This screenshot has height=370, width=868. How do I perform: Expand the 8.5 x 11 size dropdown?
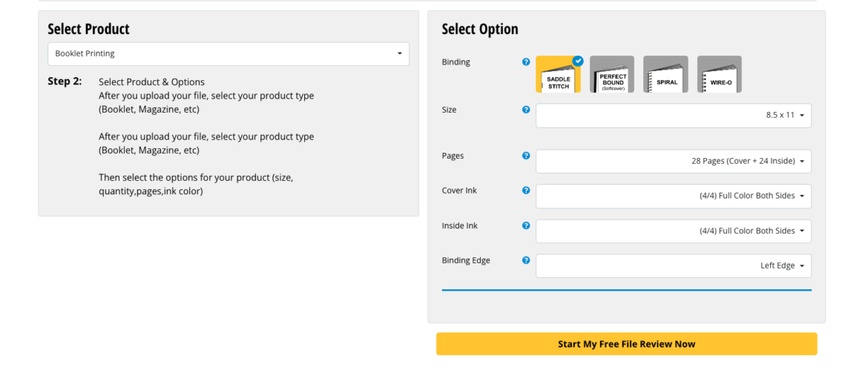pos(673,116)
